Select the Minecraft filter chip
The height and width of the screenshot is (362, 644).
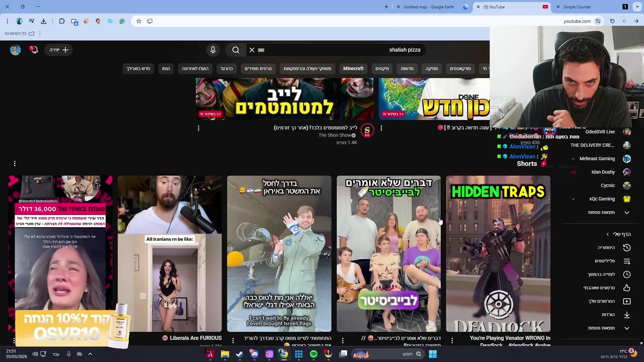(353, 68)
